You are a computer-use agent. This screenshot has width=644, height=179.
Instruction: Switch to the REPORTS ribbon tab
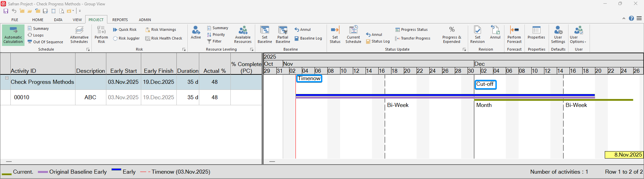(120, 20)
